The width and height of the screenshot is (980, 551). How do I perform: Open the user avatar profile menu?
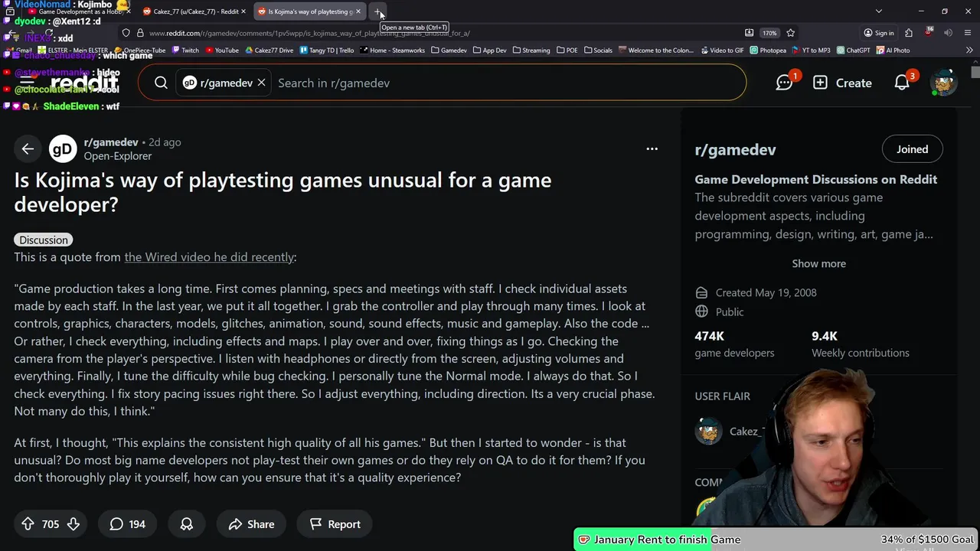click(943, 83)
